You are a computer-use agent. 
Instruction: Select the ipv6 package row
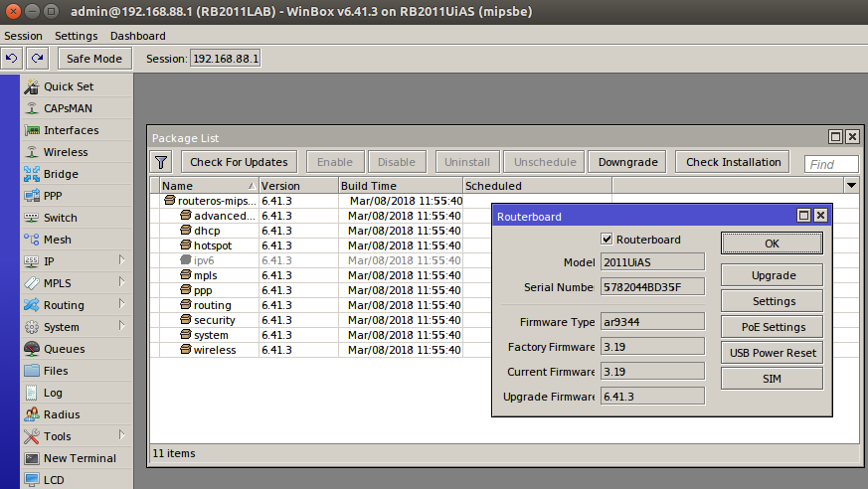click(x=204, y=260)
